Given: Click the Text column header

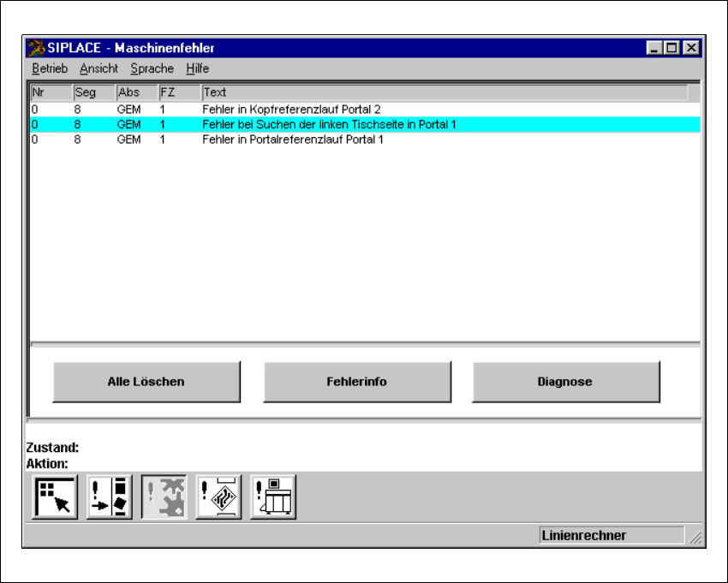Looking at the screenshot, I should [444, 92].
